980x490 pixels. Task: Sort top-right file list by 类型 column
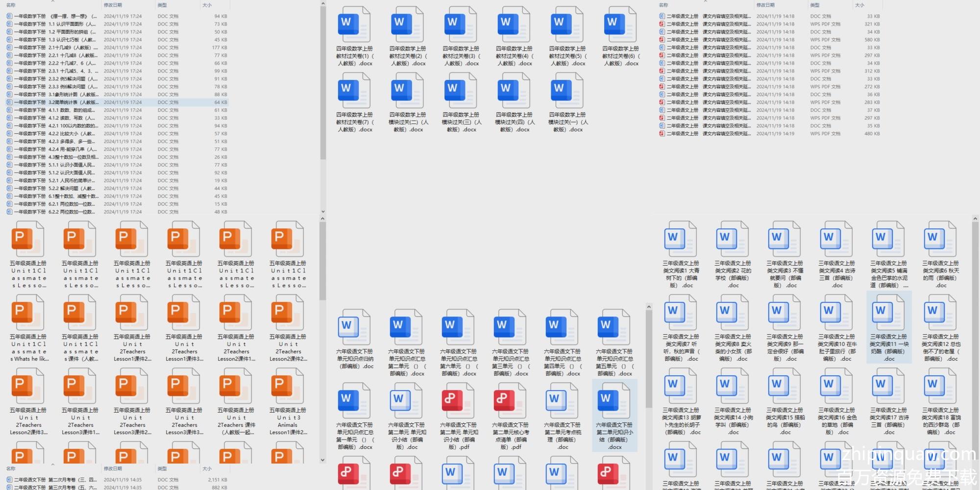(x=815, y=5)
